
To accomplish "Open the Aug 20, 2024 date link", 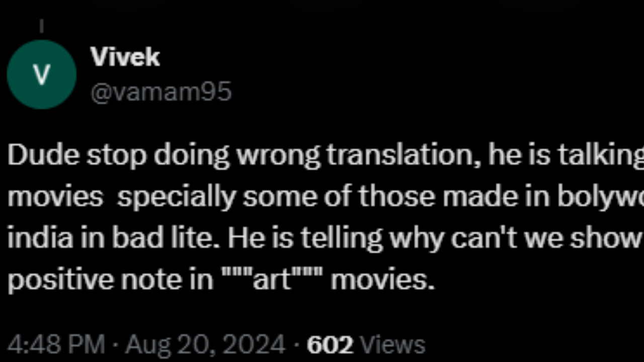I will (205, 345).
